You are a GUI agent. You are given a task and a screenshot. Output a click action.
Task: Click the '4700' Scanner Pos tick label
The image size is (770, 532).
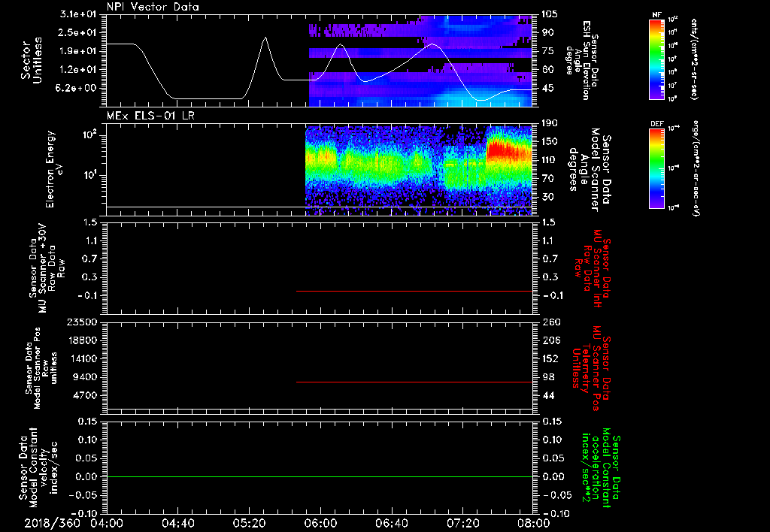click(84, 395)
